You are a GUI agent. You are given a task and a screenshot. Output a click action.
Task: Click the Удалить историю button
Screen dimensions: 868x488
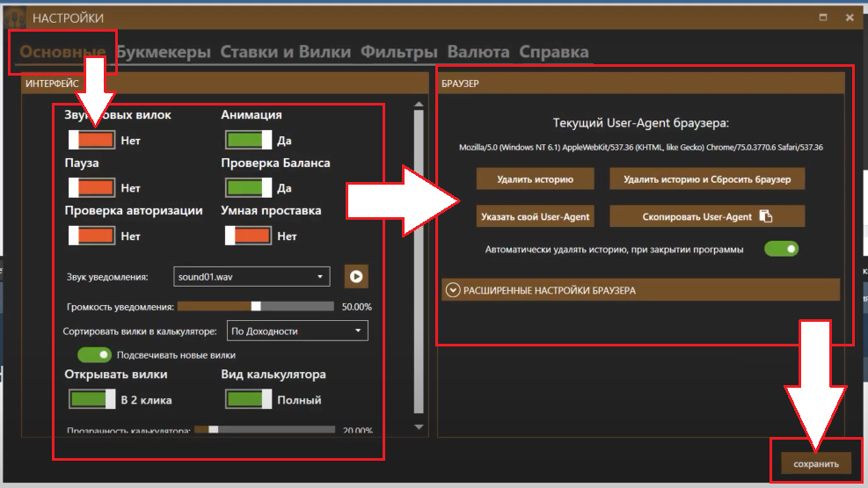point(536,178)
